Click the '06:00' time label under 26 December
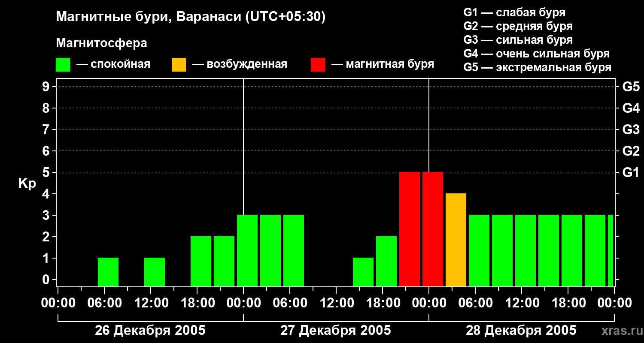 click(x=104, y=303)
